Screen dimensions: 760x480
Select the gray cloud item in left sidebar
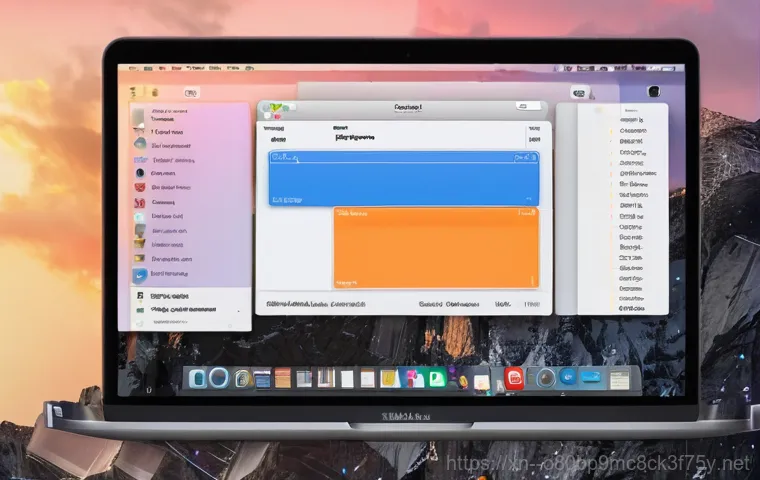coord(140,144)
